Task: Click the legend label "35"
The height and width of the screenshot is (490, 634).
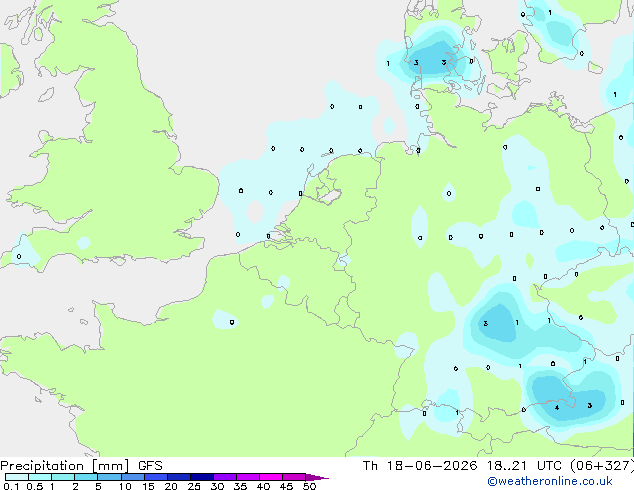Action: click(x=240, y=486)
